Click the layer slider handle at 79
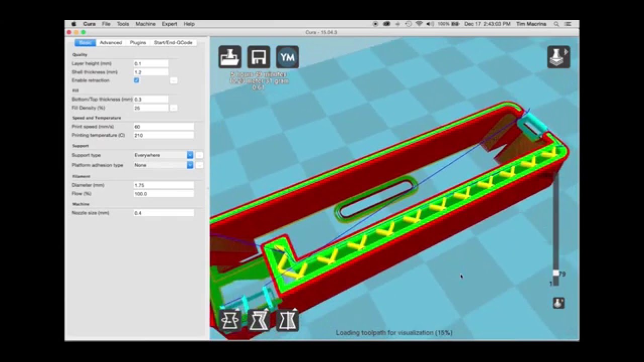 556,274
